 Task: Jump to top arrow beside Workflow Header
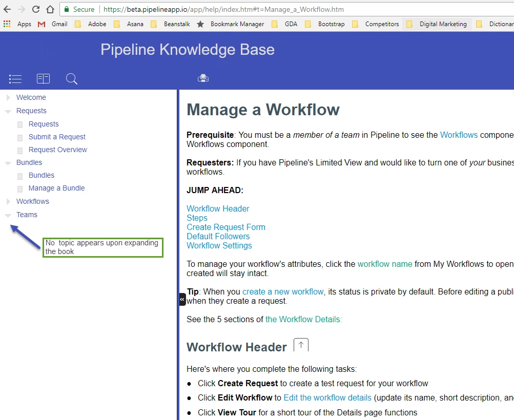point(301,345)
